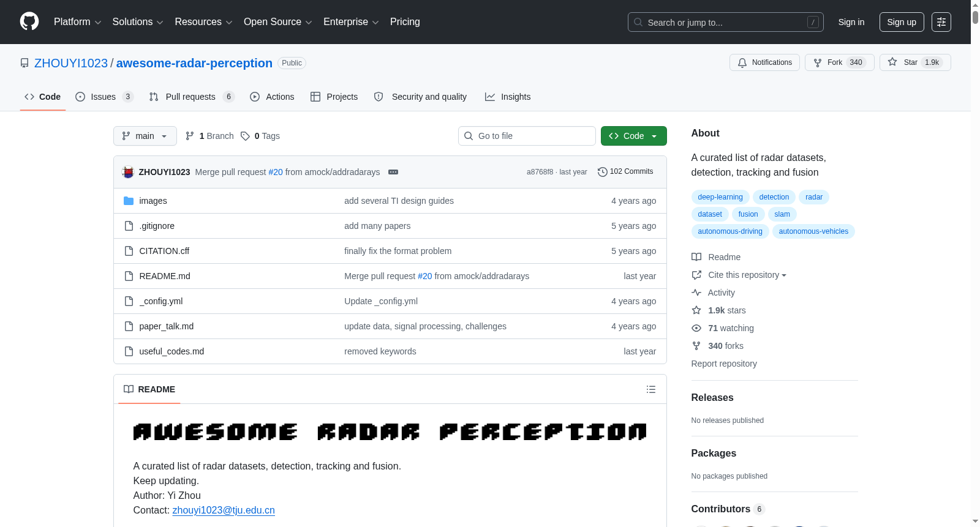Open the paper_talk.md file
This screenshot has width=980, height=527.
click(167, 326)
